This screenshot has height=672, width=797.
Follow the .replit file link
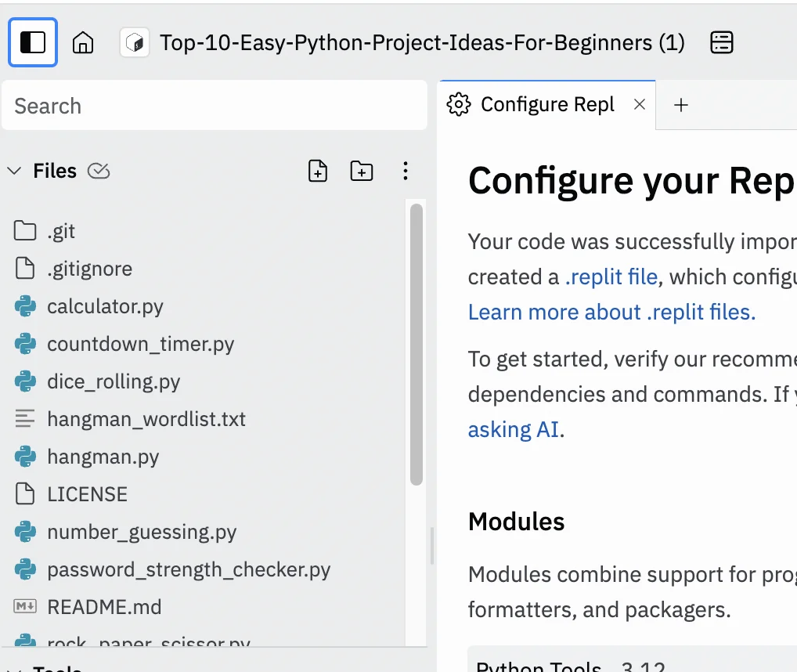(611, 276)
